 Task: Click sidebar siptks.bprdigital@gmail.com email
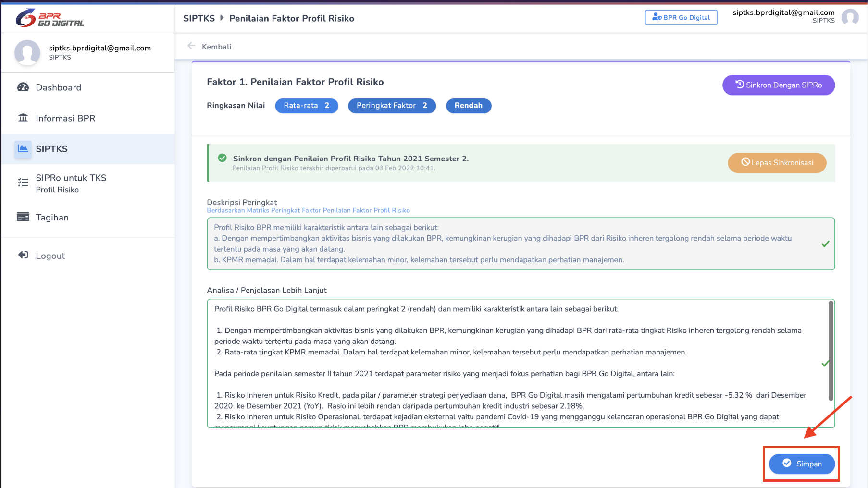pyautogui.click(x=100, y=48)
